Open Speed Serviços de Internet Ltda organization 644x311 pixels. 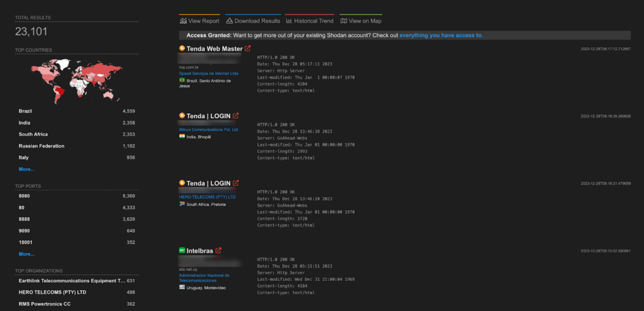(x=209, y=74)
